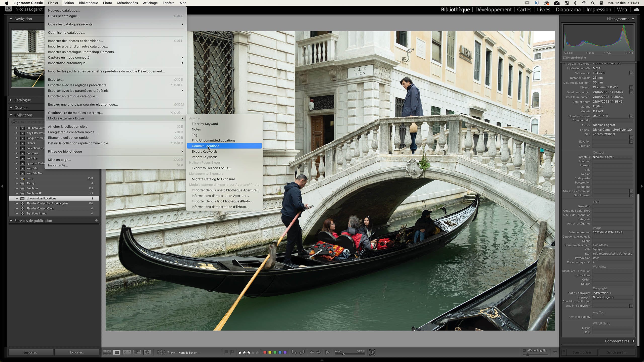Apply red color label swatch
This screenshot has height=362, width=644.
(x=265, y=352)
